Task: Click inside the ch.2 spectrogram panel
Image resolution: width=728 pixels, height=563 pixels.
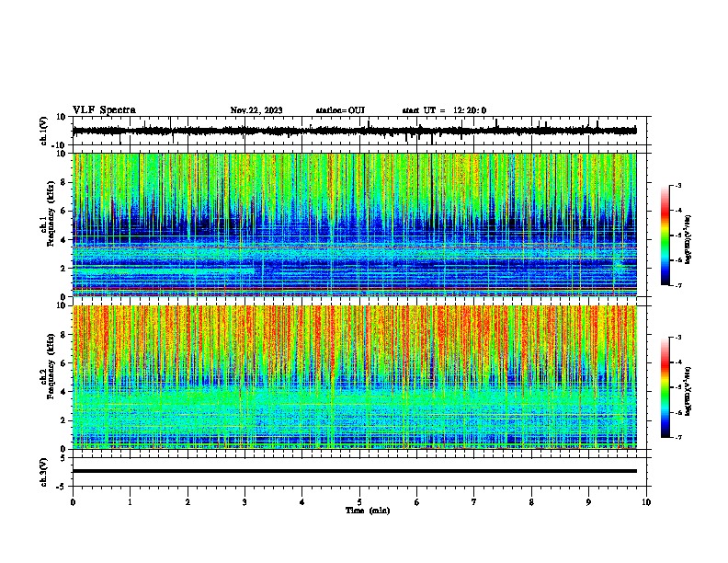Action: click(354, 377)
